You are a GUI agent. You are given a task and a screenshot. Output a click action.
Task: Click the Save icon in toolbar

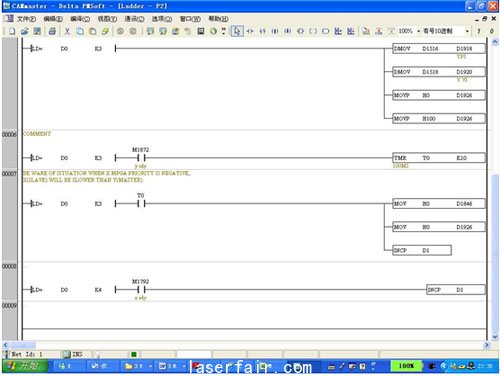pos(37,31)
